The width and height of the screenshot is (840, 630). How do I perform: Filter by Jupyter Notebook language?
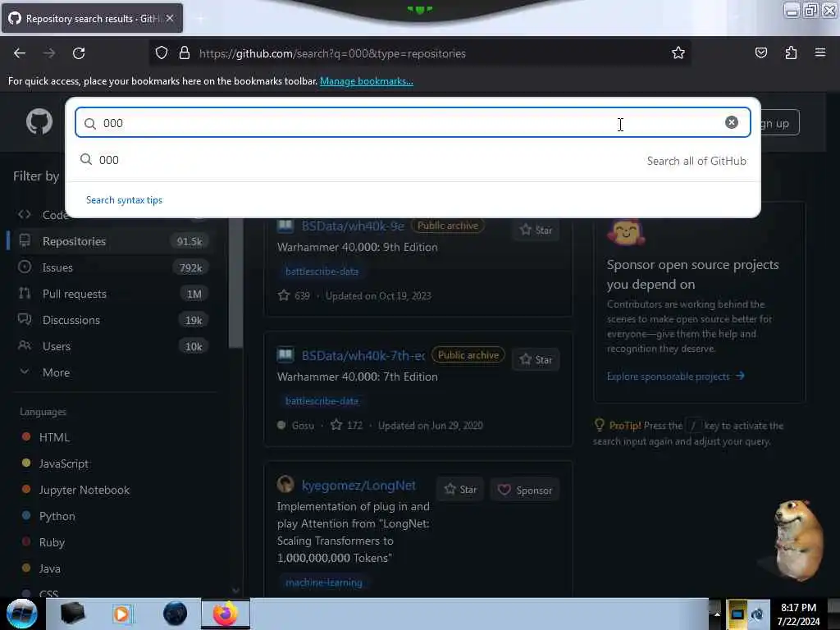tap(84, 490)
